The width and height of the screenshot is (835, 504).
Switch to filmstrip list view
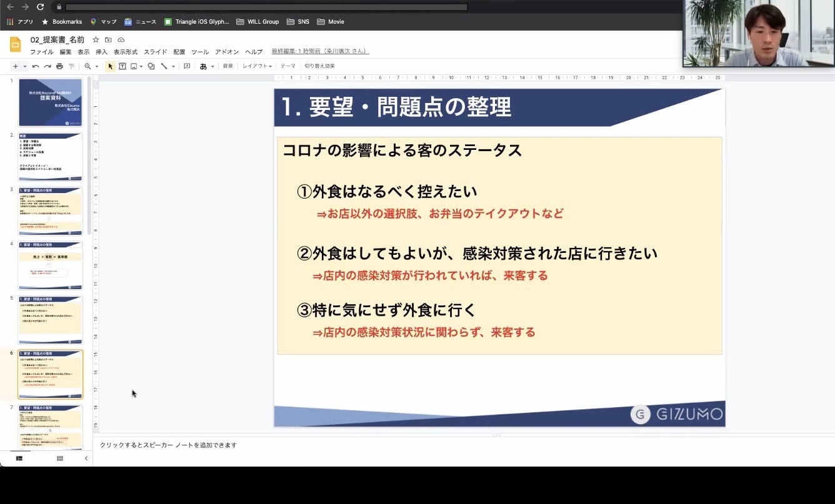tap(19, 458)
